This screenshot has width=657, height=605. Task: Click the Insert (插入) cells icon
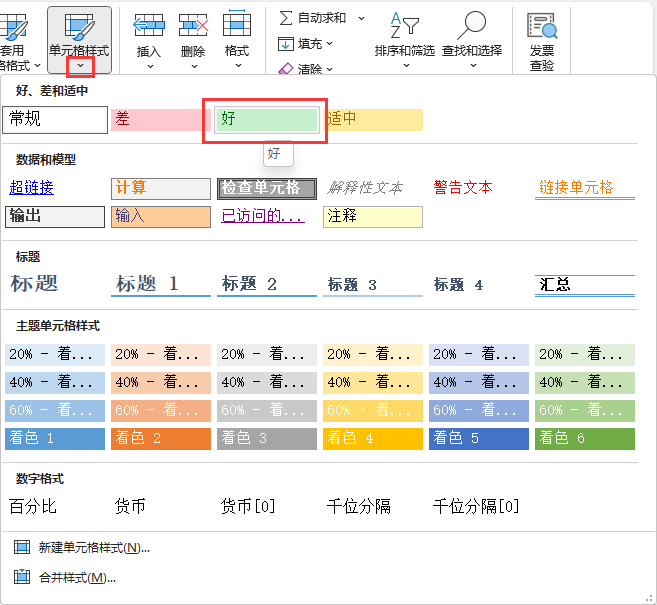pos(149,25)
